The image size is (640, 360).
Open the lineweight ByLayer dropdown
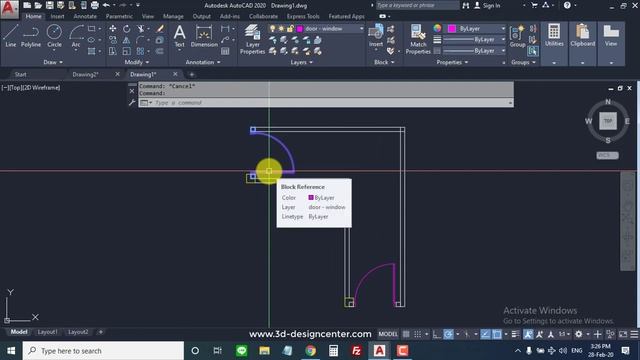point(503,40)
